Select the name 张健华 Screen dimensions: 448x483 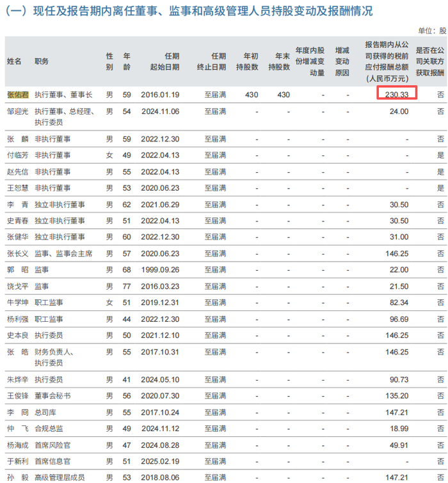point(18,237)
